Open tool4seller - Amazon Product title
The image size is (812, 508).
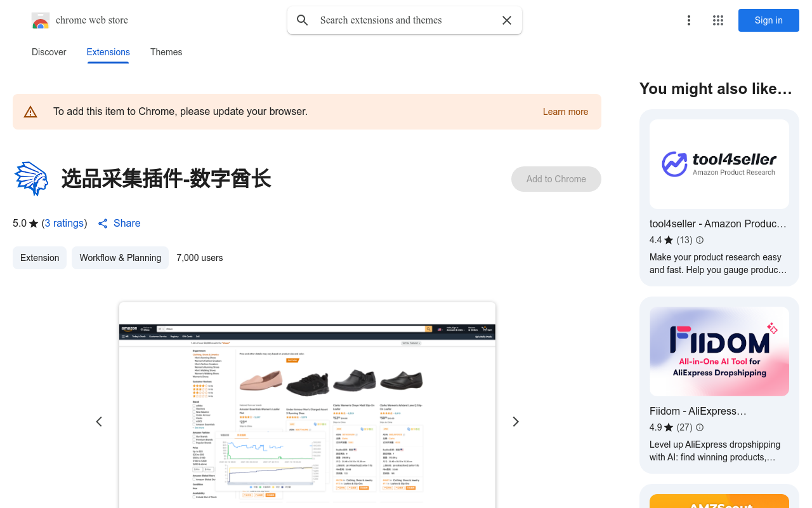(718, 224)
